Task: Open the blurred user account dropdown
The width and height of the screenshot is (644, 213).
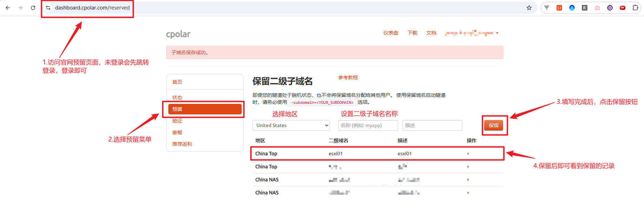Action: point(471,33)
